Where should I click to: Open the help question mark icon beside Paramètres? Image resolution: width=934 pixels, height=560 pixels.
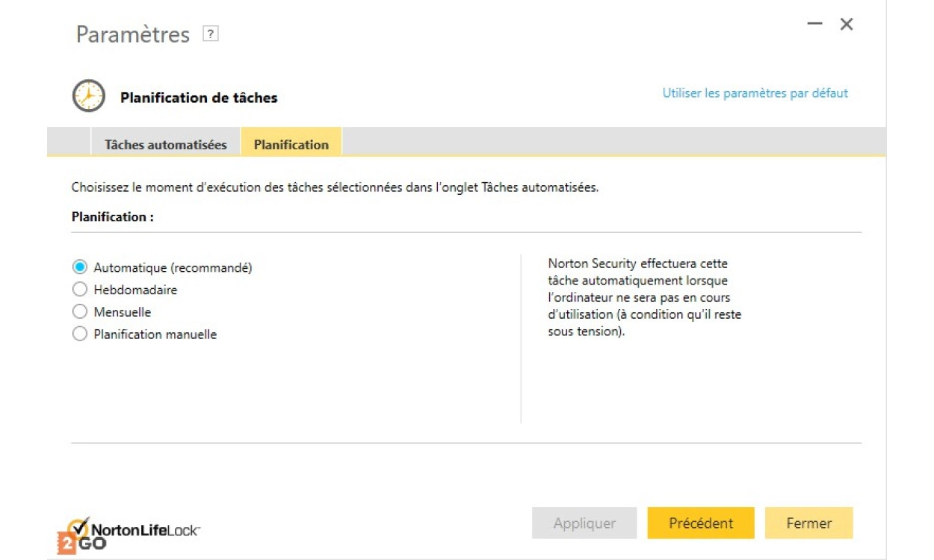point(211,34)
